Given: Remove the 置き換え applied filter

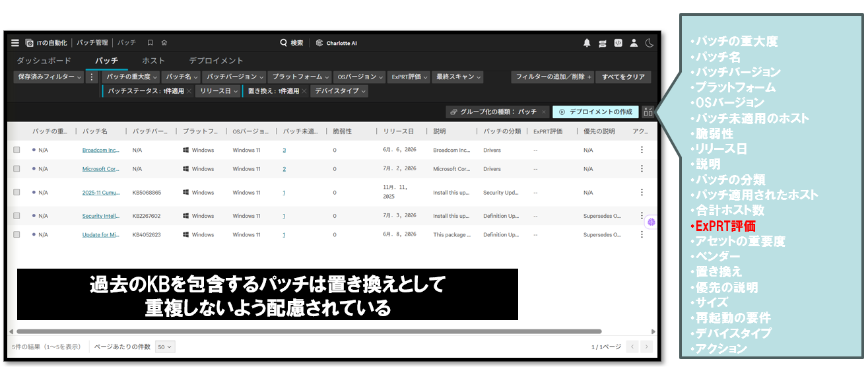Looking at the screenshot, I should (305, 91).
